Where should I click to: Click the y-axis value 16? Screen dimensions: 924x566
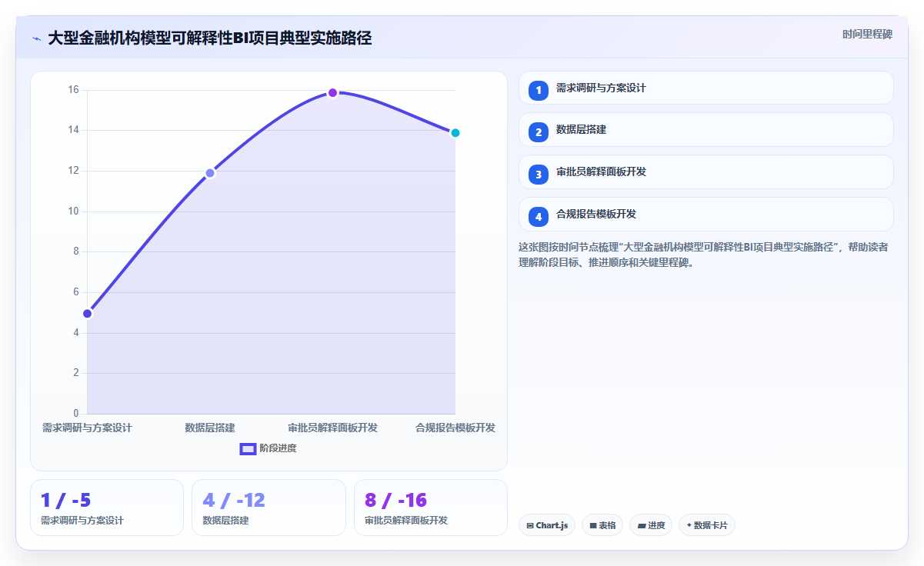(x=74, y=90)
